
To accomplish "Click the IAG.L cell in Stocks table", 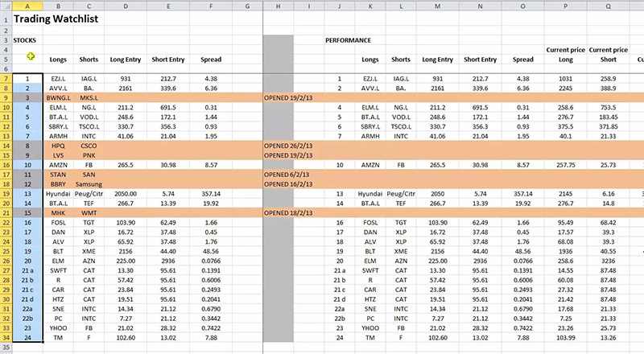I will coord(89,78).
